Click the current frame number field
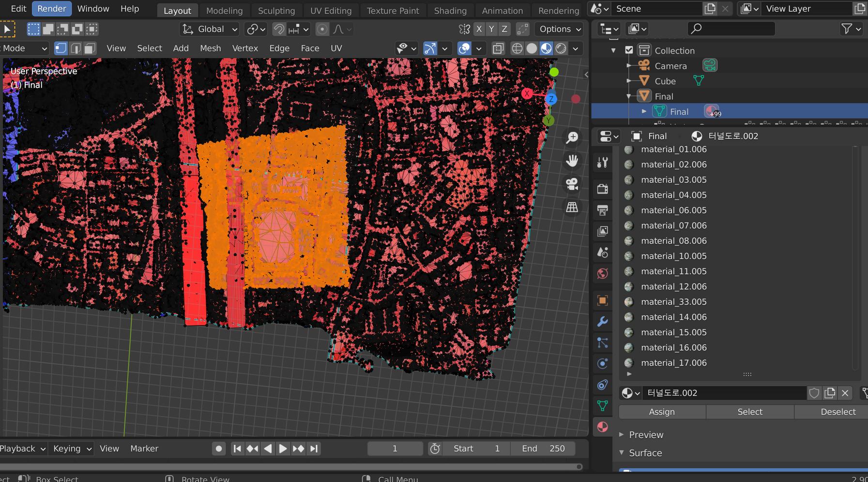Viewport: 868px width, 482px height. point(395,448)
